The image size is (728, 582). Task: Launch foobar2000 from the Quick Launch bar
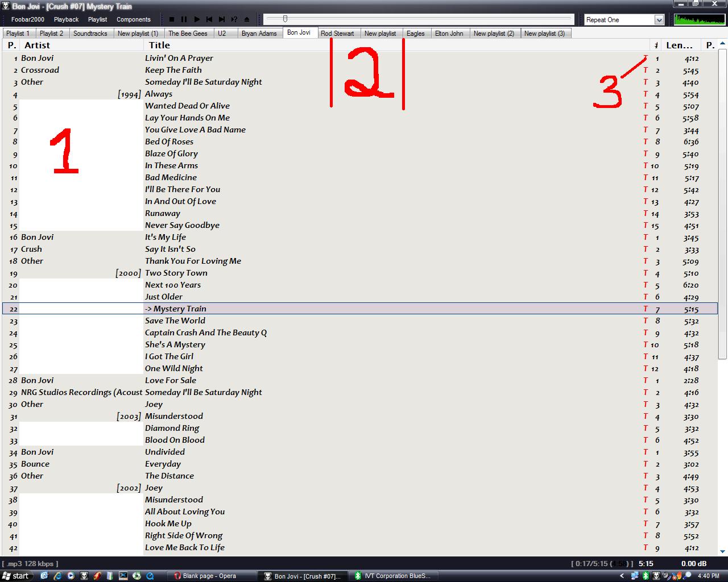click(x=84, y=576)
